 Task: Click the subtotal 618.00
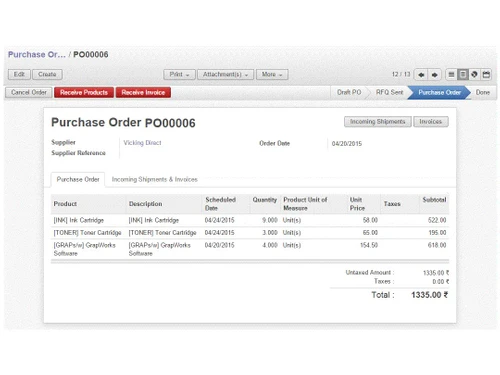tap(437, 245)
